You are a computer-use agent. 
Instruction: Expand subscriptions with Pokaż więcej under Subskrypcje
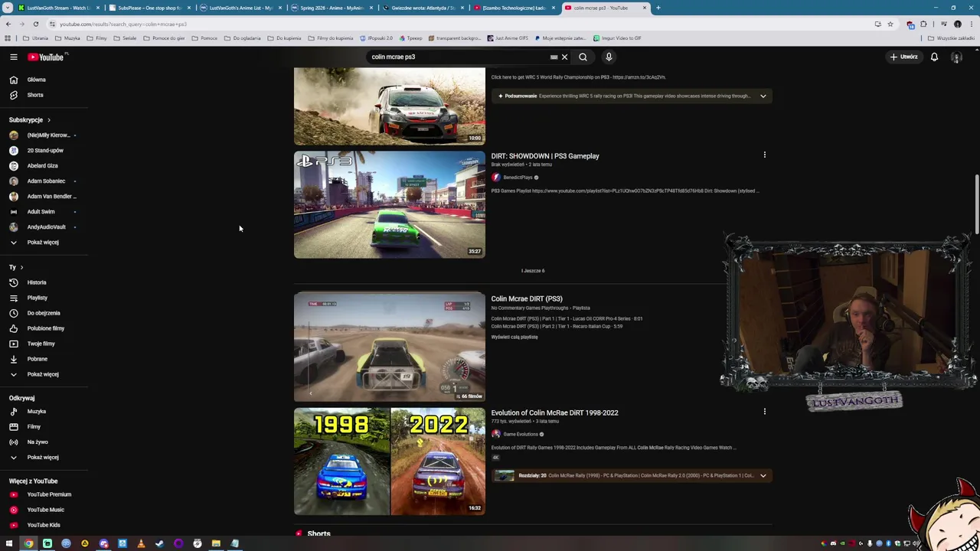tap(44, 243)
